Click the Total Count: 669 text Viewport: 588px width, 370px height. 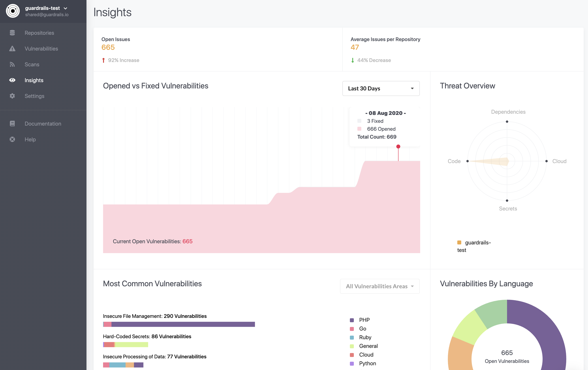(377, 137)
